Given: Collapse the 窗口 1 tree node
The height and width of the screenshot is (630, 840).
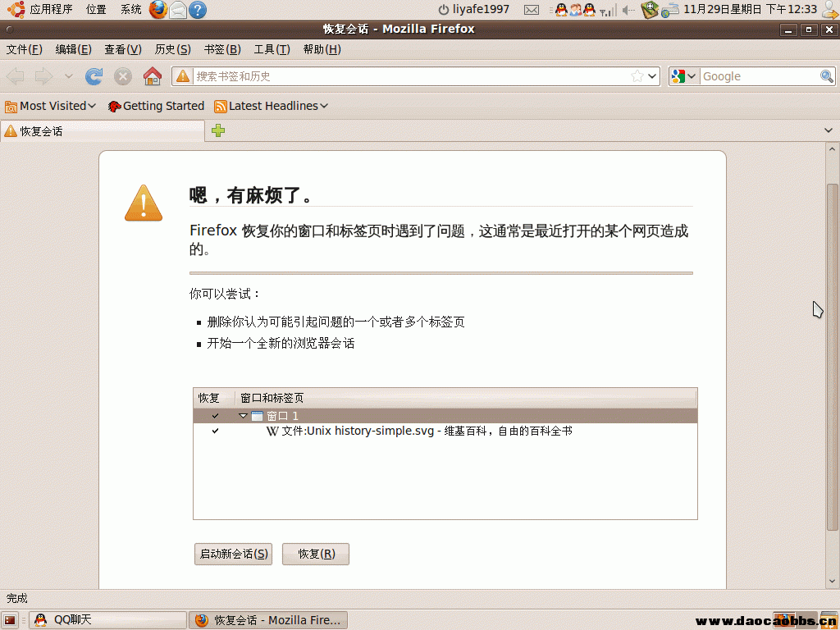Looking at the screenshot, I should click(243, 416).
